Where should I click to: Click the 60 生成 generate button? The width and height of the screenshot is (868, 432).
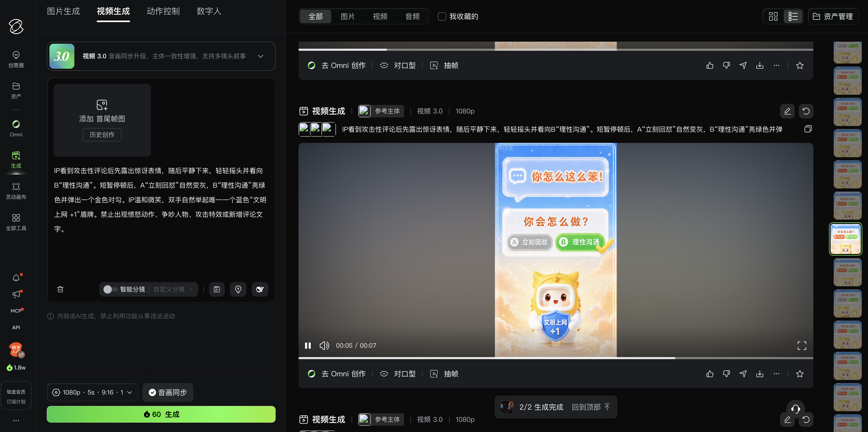(x=161, y=414)
